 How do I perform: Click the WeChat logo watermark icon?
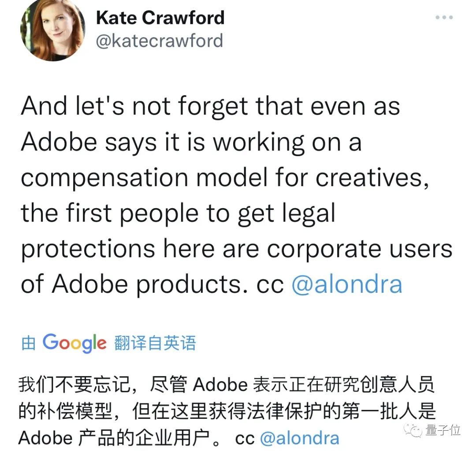(413, 430)
